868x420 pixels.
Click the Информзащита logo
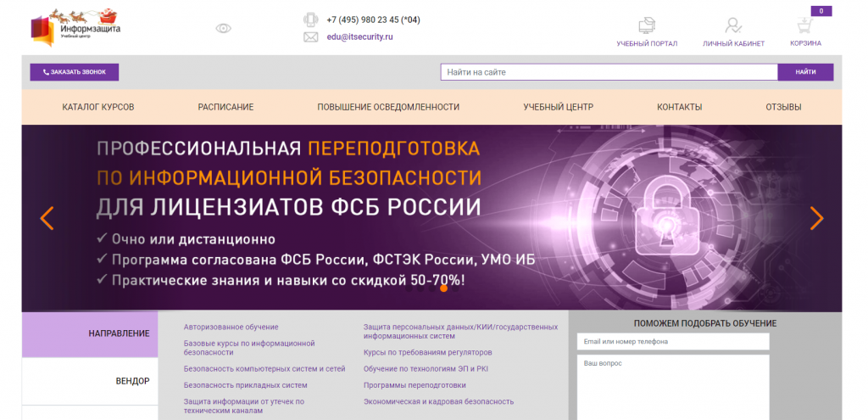[x=75, y=28]
